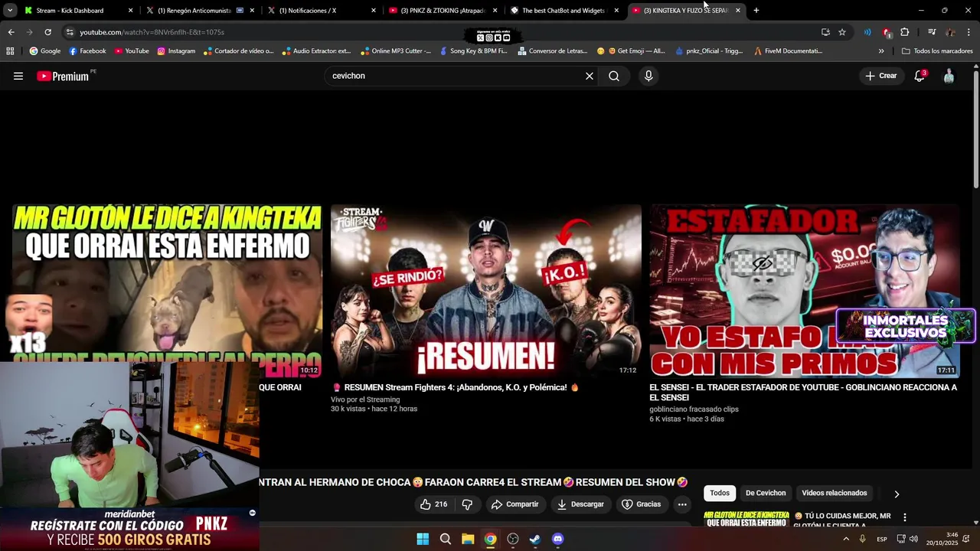
Task: Open Song Key & BPM bookmark
Action: 472,51
